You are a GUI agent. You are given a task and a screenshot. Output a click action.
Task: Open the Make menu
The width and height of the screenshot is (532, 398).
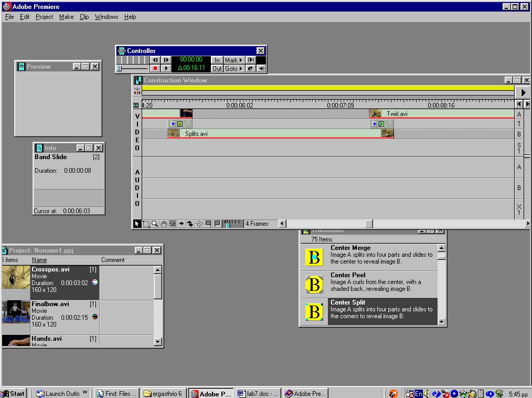click(66, 17)
